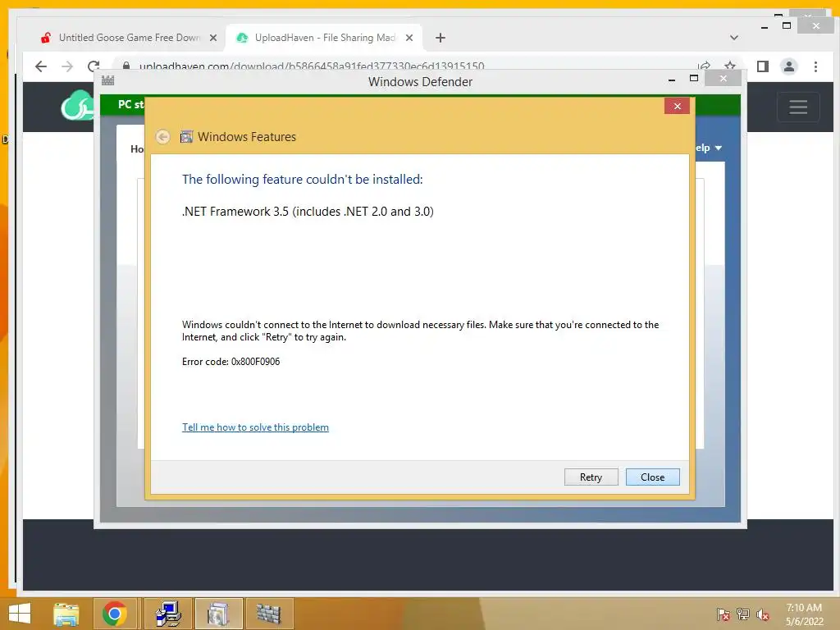Click Close in the Windows Features dialog
The width and height of the screenshot is (840, 630).
click(x=652, y=477)
